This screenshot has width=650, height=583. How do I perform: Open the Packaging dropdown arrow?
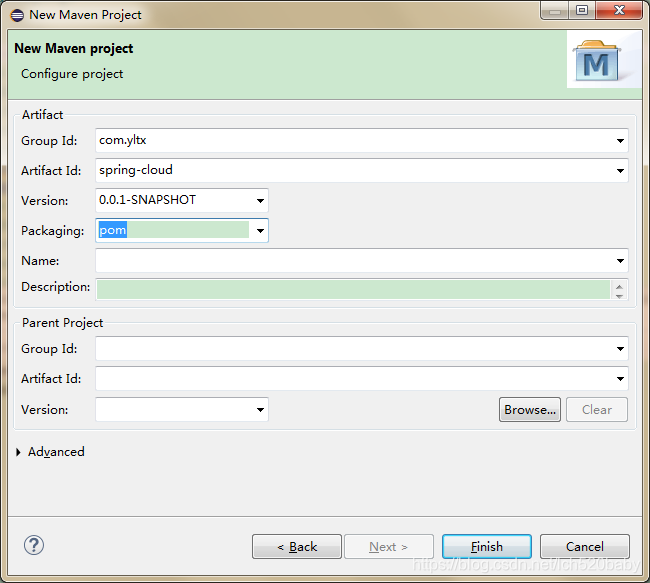[260, 231]
